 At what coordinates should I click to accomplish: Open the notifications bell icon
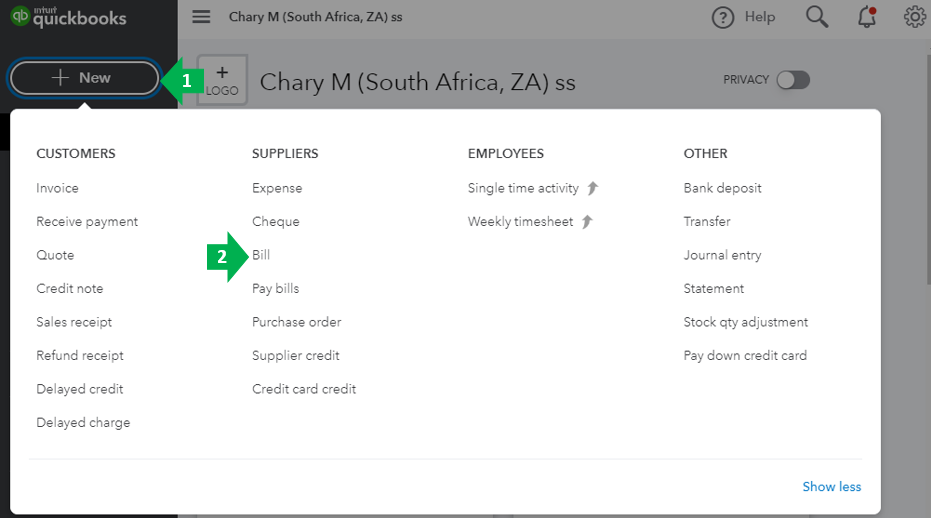pyautogui.click(x=866, y=17)
